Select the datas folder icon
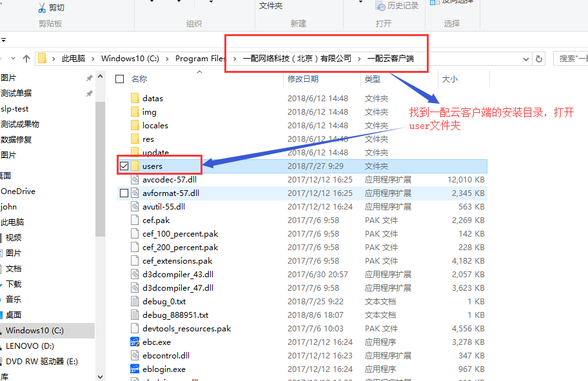 pos(135,99)
